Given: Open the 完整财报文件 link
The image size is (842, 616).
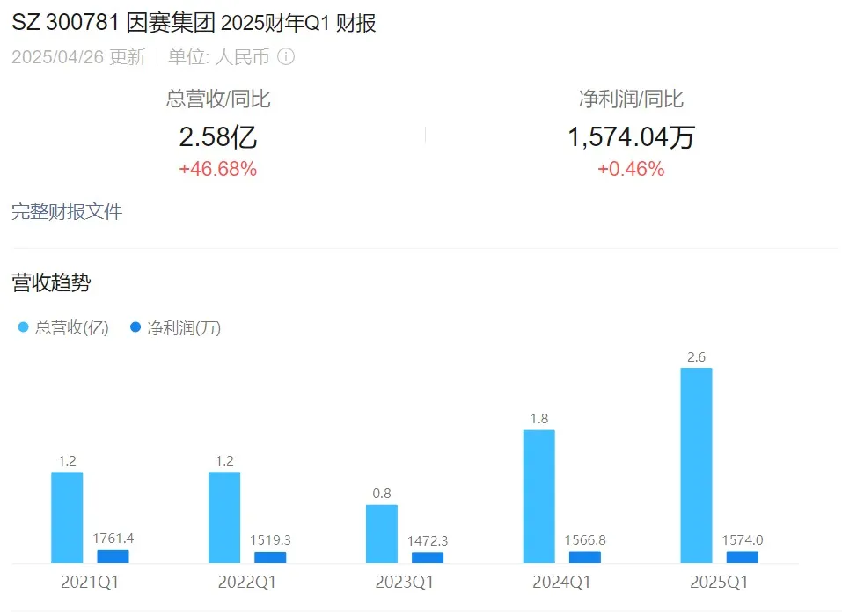Looking at the screenshot, I should coord(67,211).
